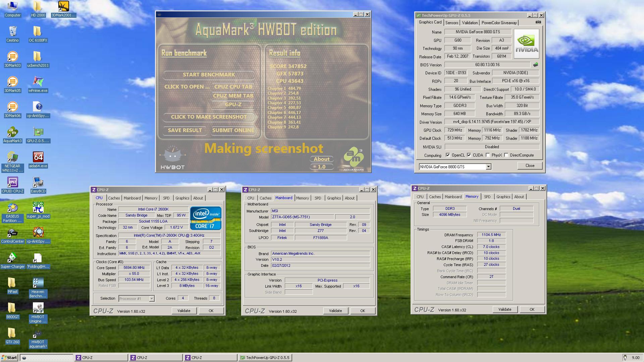Image resolution: width=644 pixels, height=362 pixels.
Task: Select the super_pi_mod icon
Action: (x=38, y=210)
